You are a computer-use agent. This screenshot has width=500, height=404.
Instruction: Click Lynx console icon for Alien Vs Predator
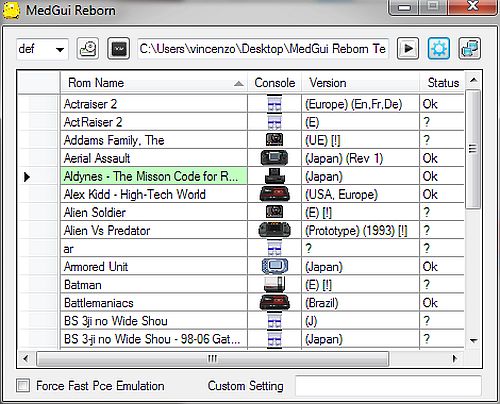pyautogui.click(x=274, y=230)
